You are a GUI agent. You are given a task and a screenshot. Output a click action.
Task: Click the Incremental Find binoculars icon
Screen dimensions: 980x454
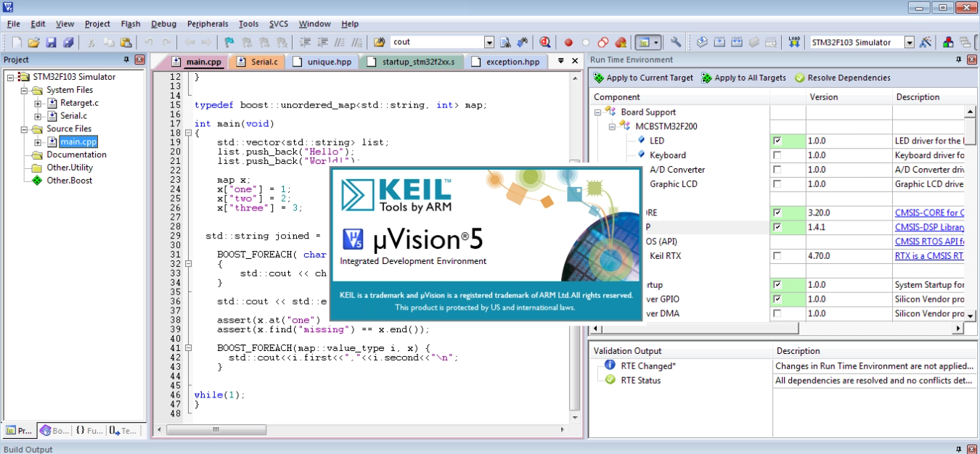(x=522, y=42)
